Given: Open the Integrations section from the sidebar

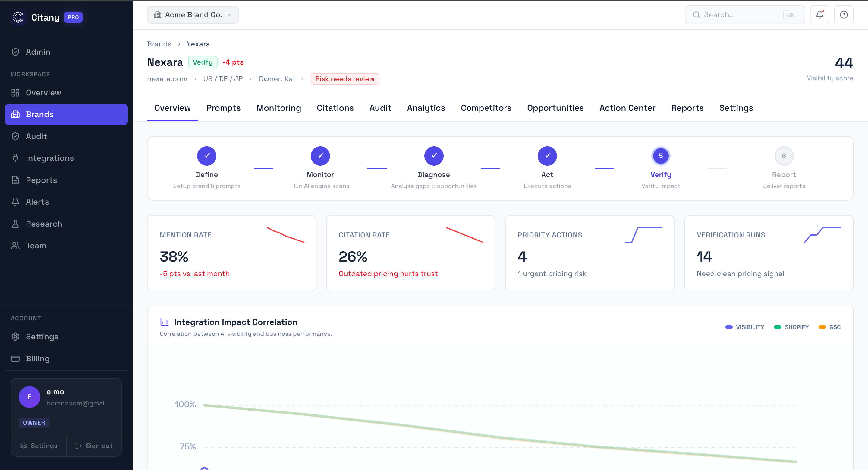Looking at the screenshot, I should [x=50, y=158].
